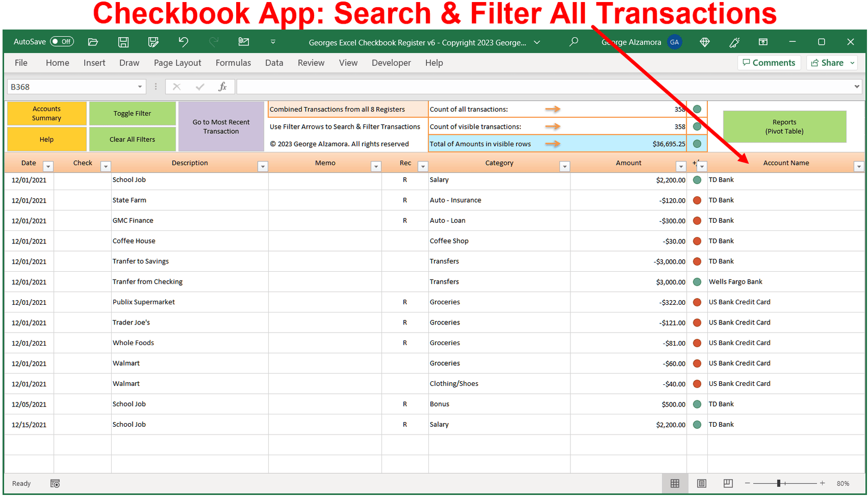Screen dimensions: 868x497
Task: Save the workbook with the Save icon
Action: [x=123, y=42]
